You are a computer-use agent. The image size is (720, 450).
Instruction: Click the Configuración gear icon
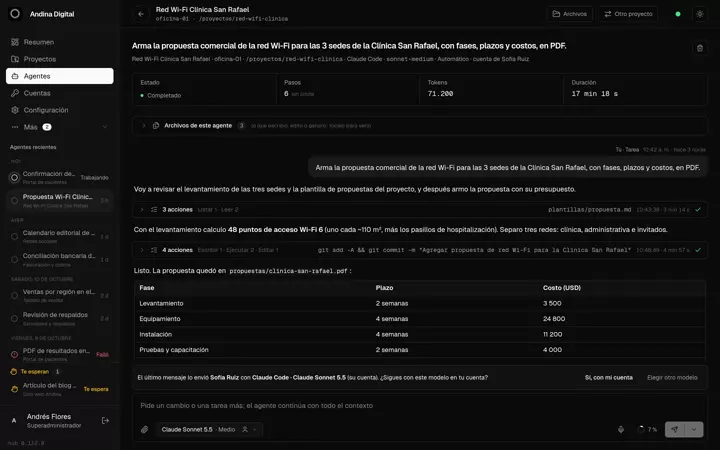[15, 110]
